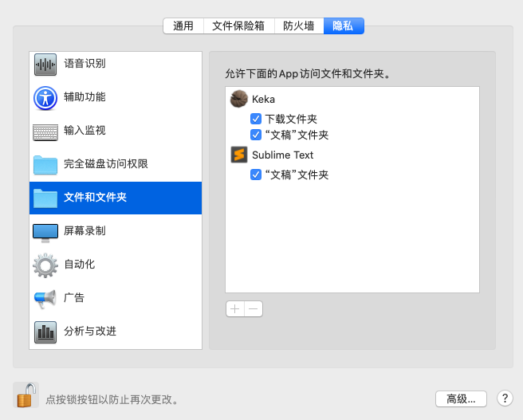The height and width of the screenshot is (420, 523).
Task: Select 文件和文件夹 label in the sidebar
Action: click(x=96, y=197)
